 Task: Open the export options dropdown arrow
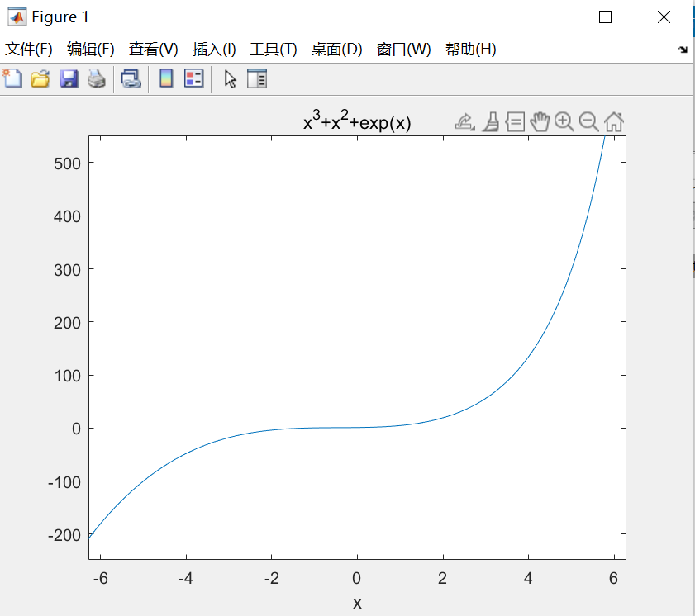(x=473, y=126)
